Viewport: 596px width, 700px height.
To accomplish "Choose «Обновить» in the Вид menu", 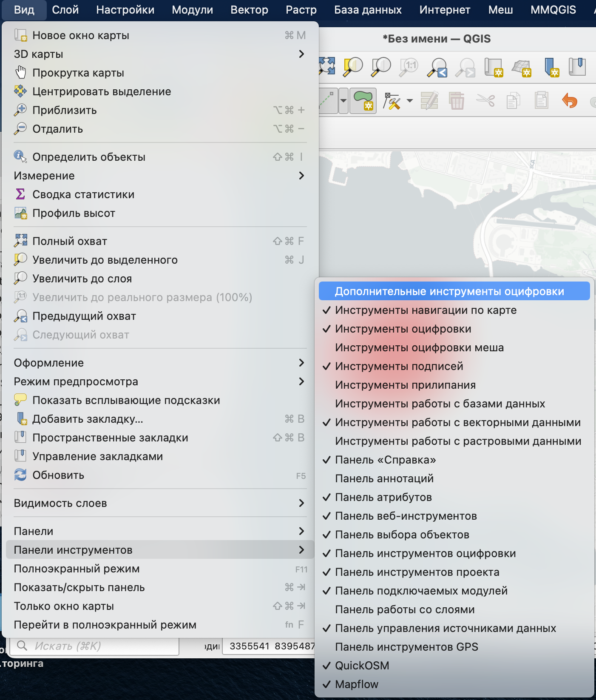I will [x=58, y=475].
